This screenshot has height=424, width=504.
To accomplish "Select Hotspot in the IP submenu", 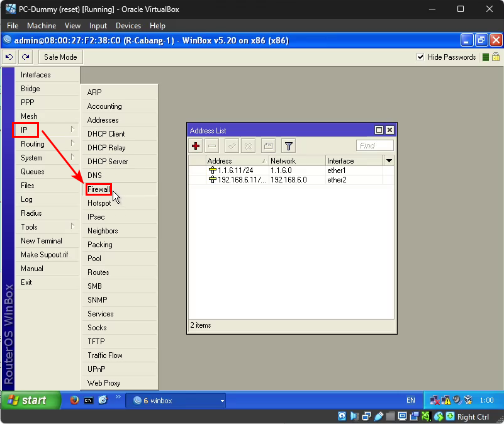I will pyautogui.click(x=120, y=203).
